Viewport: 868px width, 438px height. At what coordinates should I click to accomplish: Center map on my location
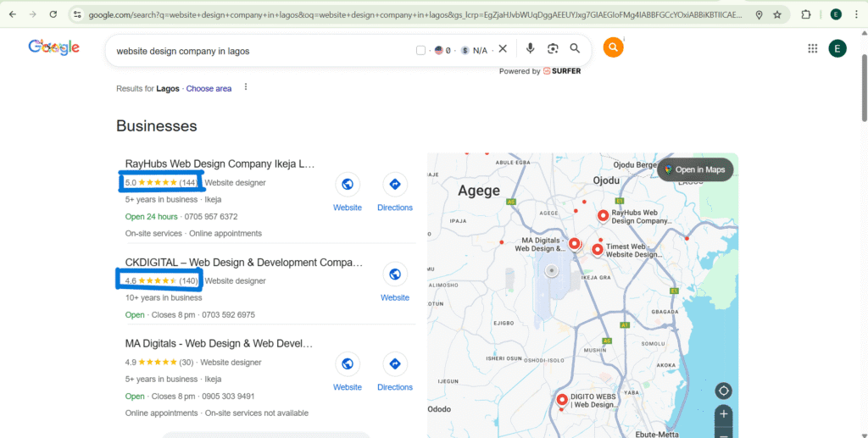coord(724,391)
